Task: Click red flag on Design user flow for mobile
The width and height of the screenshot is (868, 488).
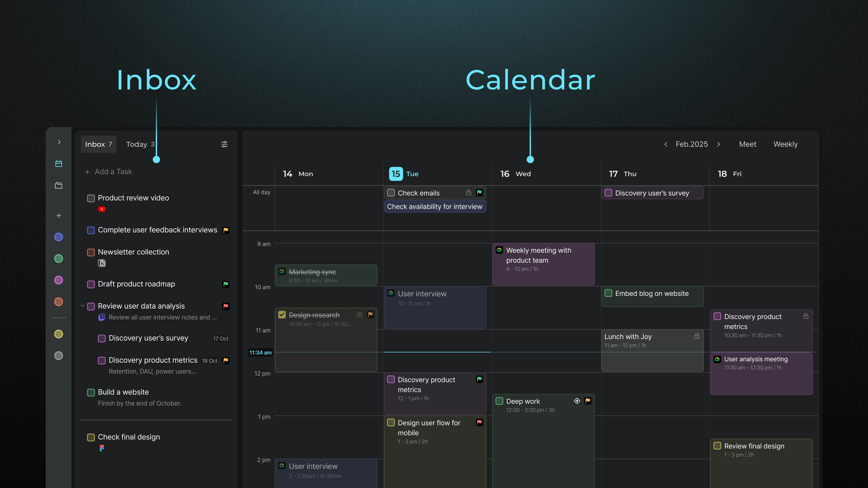Action: coord(479,422)
